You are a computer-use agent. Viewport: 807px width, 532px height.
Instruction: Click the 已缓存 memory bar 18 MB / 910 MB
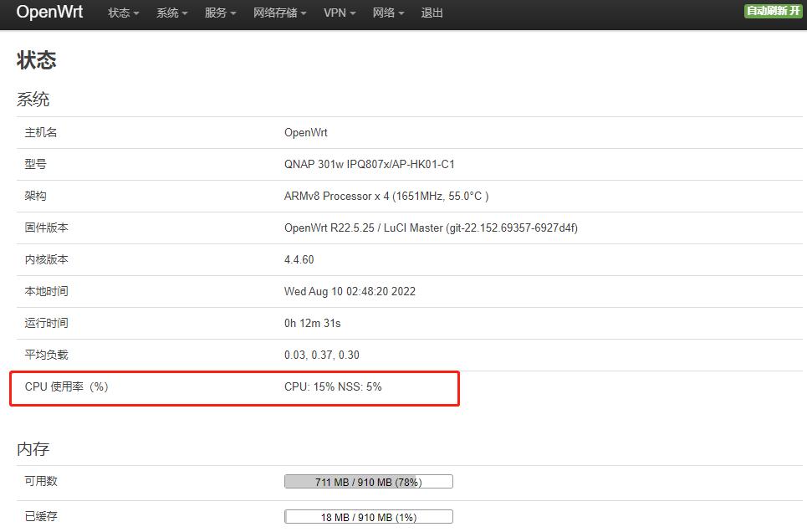tap(369, 517)
